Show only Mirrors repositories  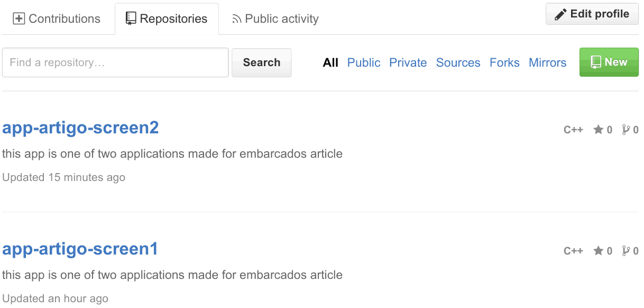pos(547,62)
